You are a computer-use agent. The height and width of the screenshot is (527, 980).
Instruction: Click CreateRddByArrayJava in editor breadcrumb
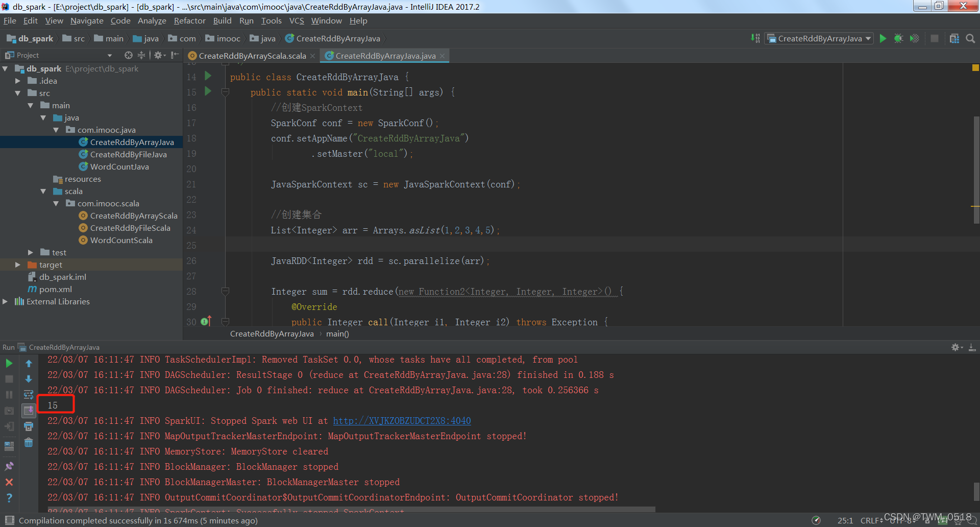(x=272, y=333)
